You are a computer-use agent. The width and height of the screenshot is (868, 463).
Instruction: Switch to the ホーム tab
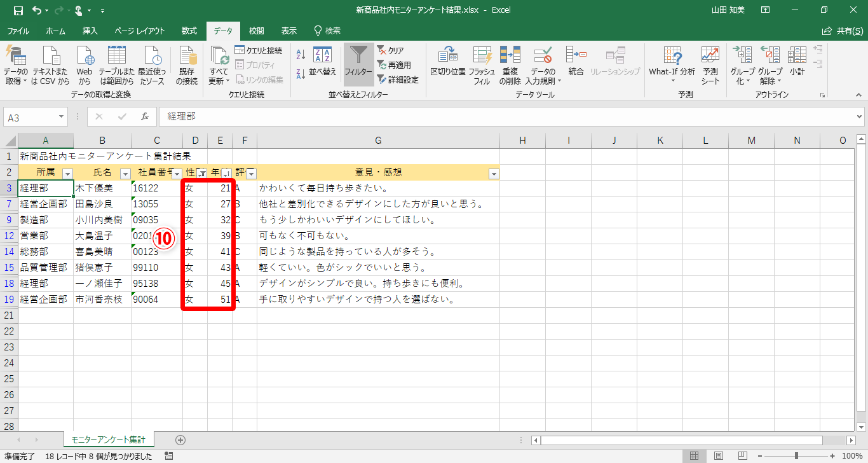(55, 31)
